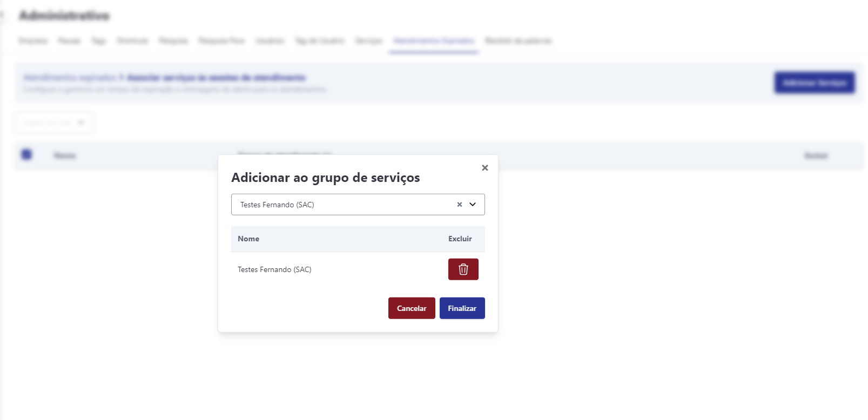Go to the Serviços tab

[x=368, y=41]
